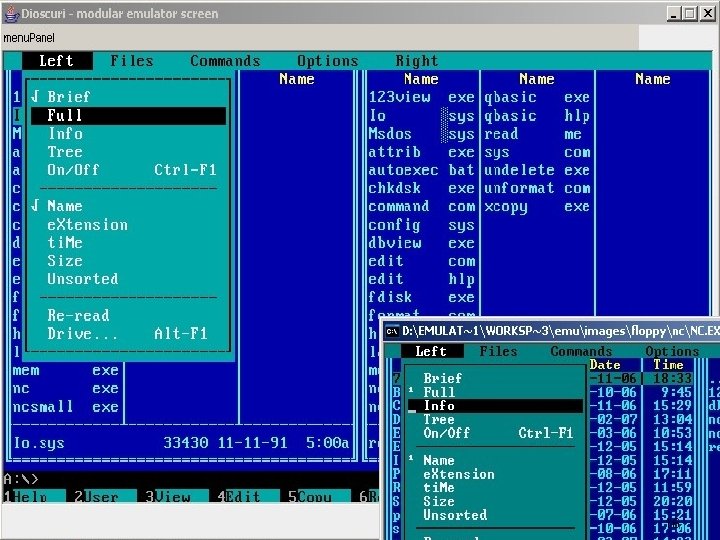Open the Right menu in Dioscuri screen

point(417,61)
